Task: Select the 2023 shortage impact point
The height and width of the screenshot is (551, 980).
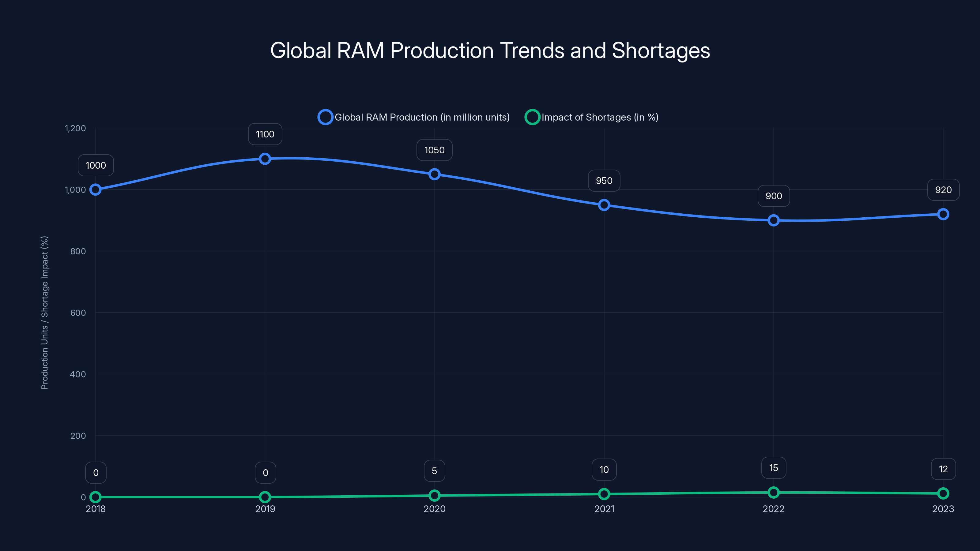Action: (x=943, y=493)
